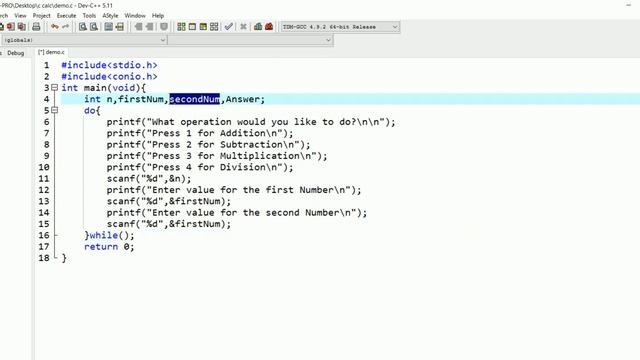Click the 'Press 2 for Subtraction' line
The width and height of the screenshot is (640, 360).
[209, 144]
